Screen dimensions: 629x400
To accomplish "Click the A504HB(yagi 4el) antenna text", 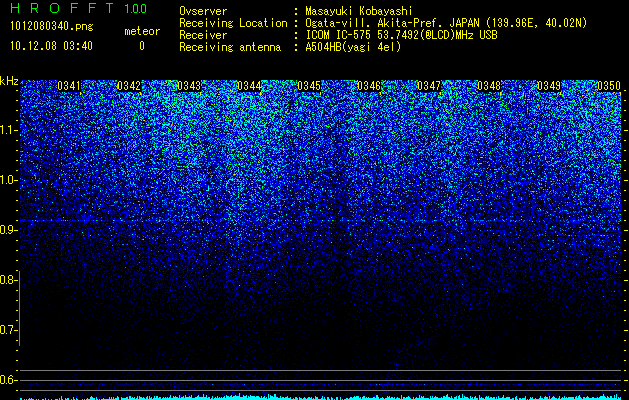I will 353,47.
